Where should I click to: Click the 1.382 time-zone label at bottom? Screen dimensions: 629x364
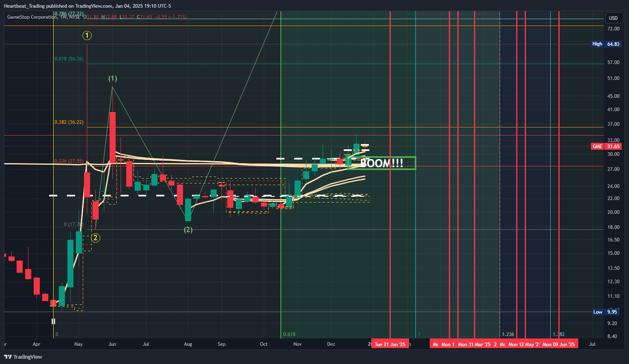point(559,334)
